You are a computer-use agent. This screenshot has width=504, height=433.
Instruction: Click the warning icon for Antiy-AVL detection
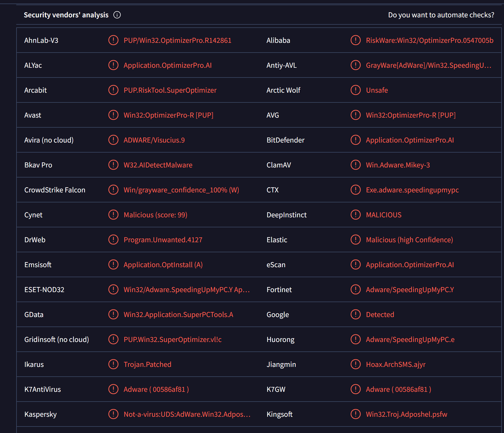click(356, 65)
